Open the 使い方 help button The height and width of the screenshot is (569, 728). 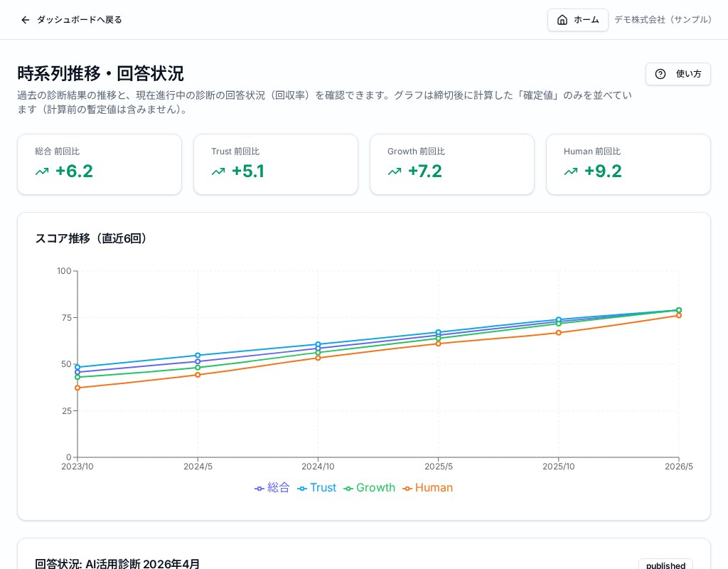coord(678,74)
